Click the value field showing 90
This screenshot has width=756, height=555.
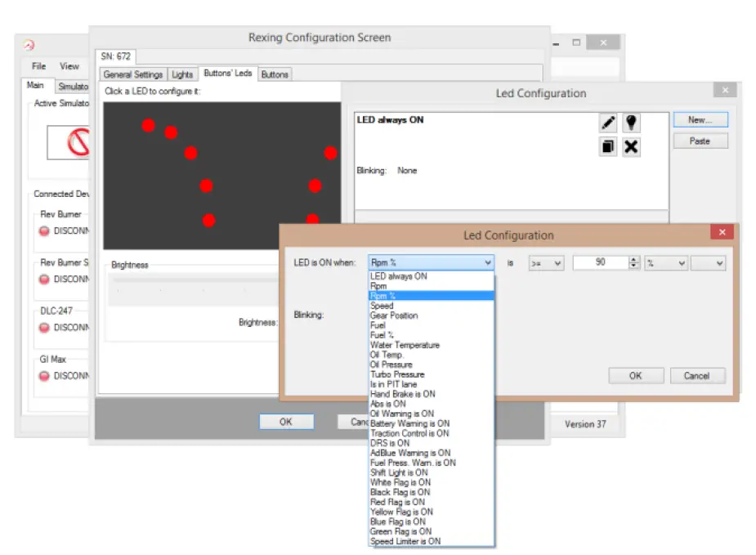[x=601, y=262]
